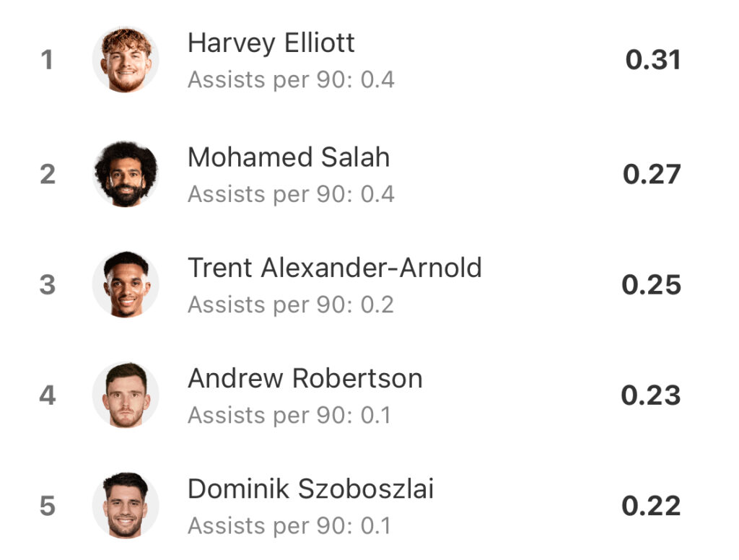The image size is (739, 560).
Task: Click the 0.23 stat value
Action: pyautogui.click(x=651, y=395)
